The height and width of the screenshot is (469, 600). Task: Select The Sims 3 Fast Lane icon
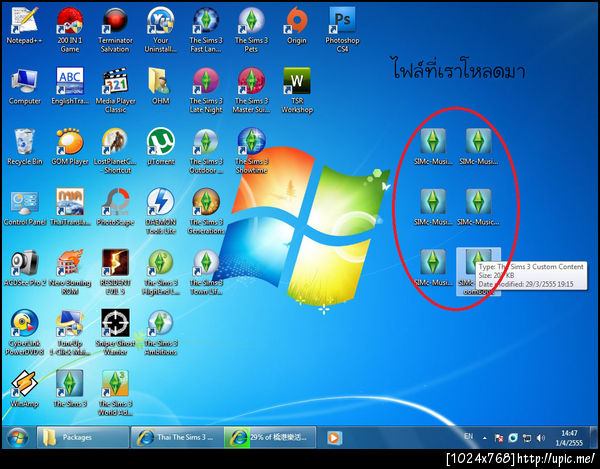click(x=206, y=30)
